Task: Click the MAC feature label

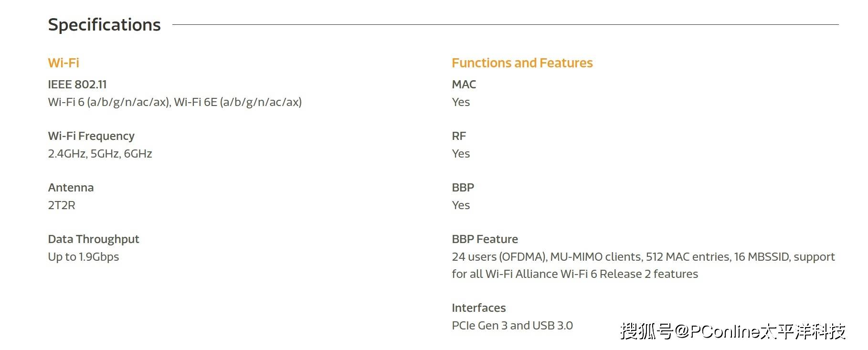Action: tap(464, 85)
